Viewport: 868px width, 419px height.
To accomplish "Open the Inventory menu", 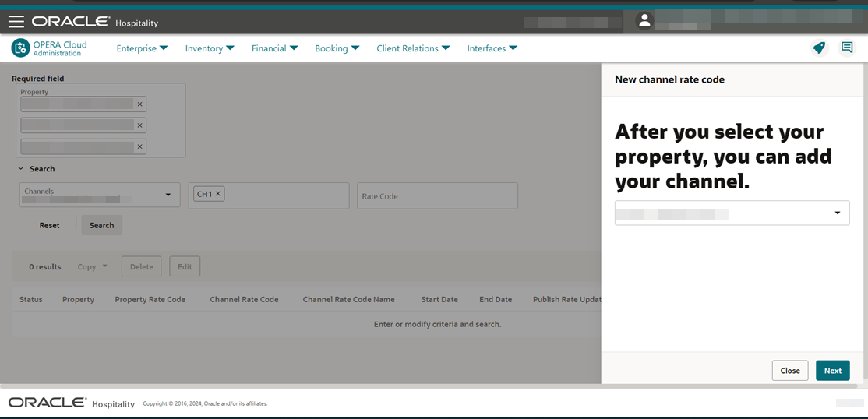I will 210,48.
